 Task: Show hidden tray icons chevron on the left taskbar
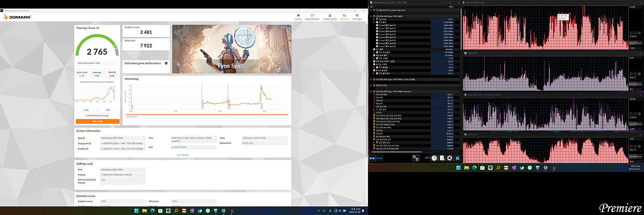click(x=318, y=211)
